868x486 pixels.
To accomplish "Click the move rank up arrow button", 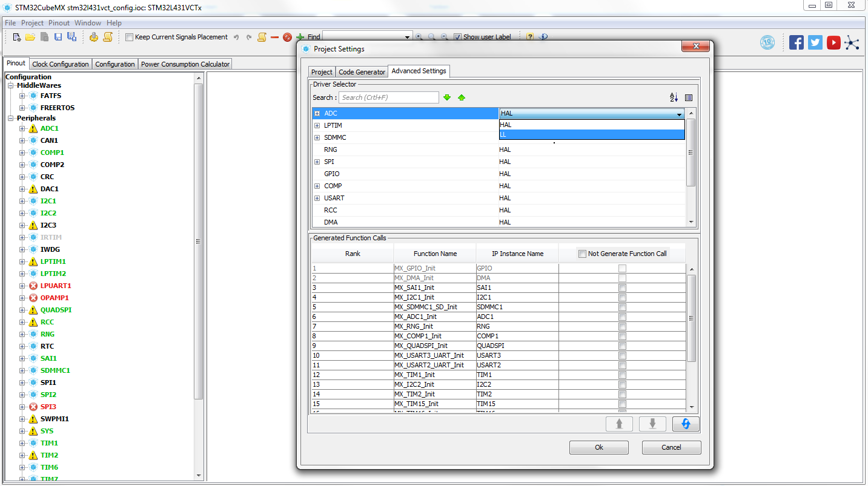I will click(x=619, y=424).
